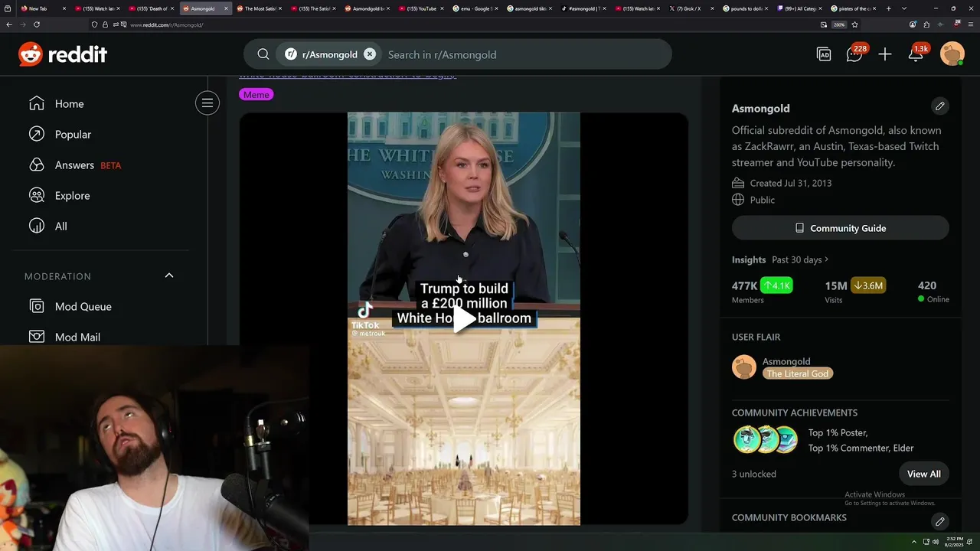Switch to the 'Death of' YouTube tab
The width and height of the screenshot is (980, 551).
click(x=152, y=8)
